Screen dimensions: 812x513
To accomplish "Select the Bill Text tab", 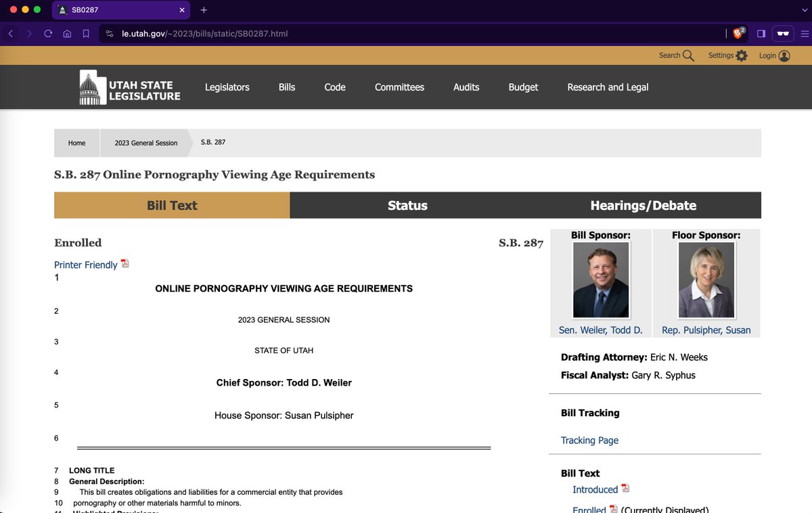I will (x=172, y=205).
